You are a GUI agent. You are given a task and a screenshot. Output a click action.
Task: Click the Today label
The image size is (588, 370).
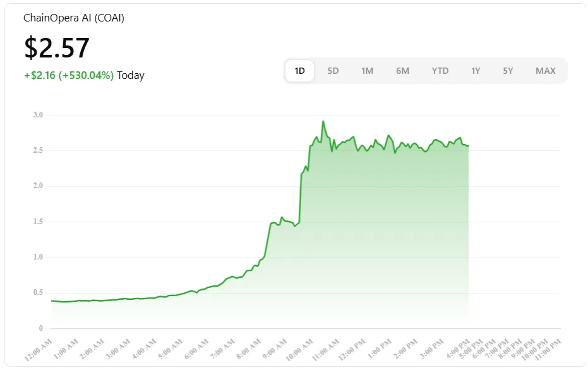pyautogui.click(x=132, y=75)
